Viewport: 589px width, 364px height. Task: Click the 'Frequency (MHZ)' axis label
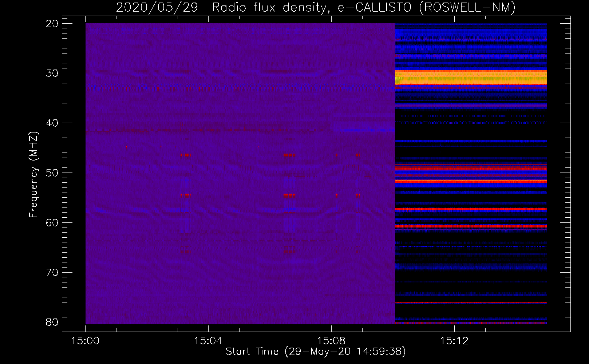pos(33,175)
